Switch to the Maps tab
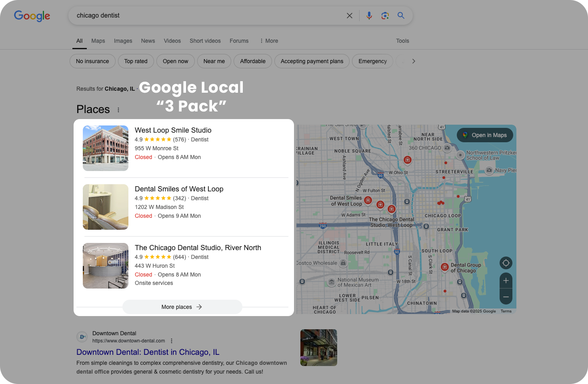The width and height of the screenshot is (588, 384). [98, 41]
